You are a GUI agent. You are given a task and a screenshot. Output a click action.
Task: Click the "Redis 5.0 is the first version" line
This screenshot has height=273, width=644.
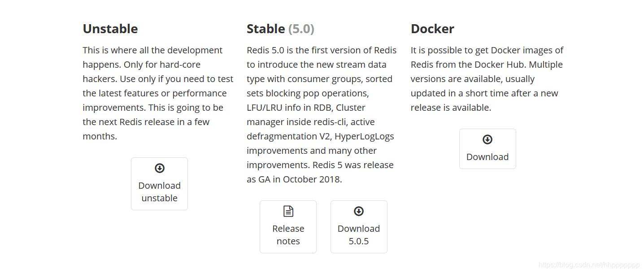pos(321,50)
